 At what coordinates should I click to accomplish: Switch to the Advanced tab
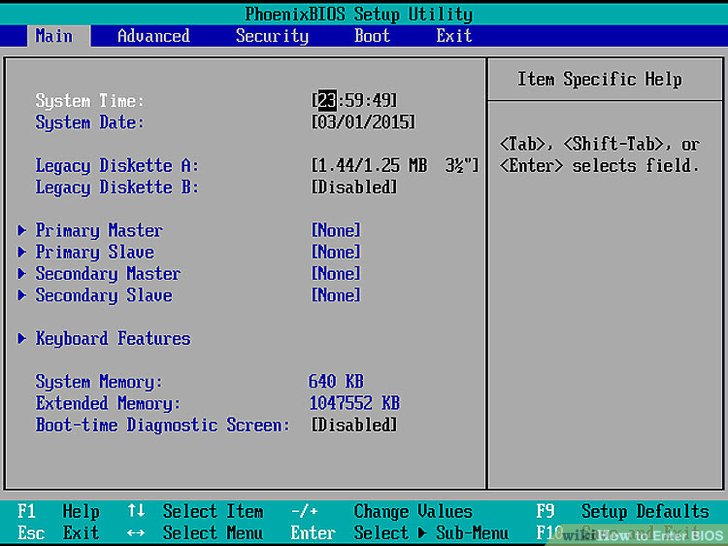click(153, 36)
